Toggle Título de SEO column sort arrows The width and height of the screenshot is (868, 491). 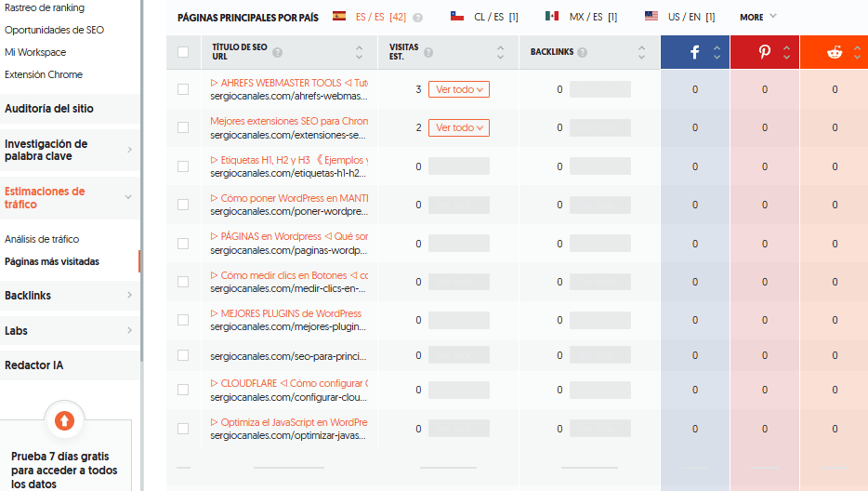360,52
